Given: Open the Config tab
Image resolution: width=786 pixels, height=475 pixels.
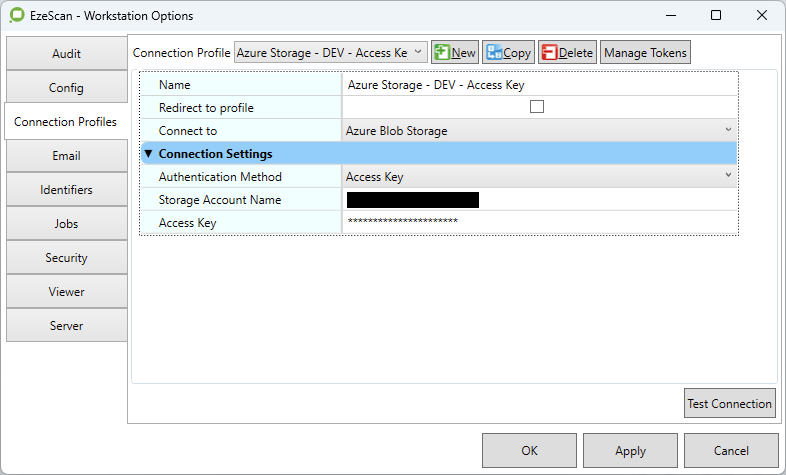Looking at the screenshot, I should [66, 88].
